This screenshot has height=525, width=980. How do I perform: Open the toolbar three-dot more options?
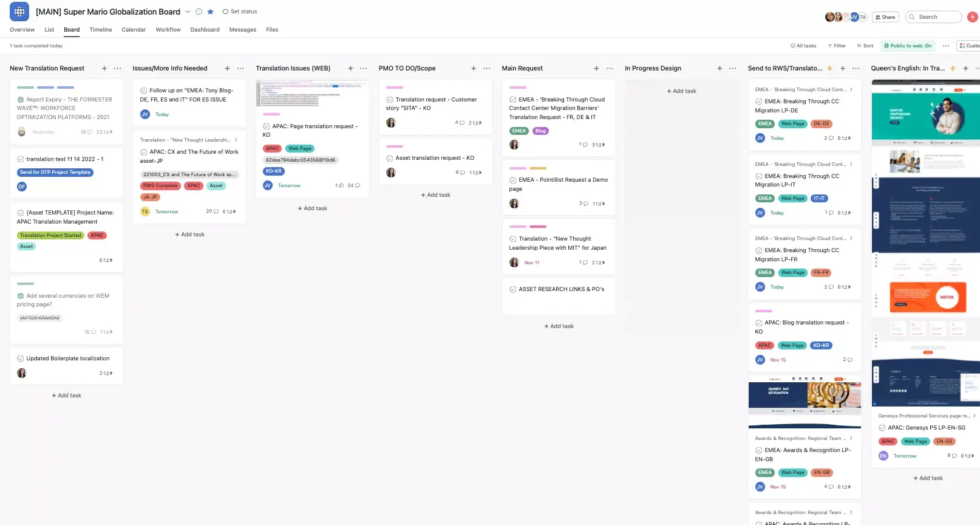pos(945,46)
